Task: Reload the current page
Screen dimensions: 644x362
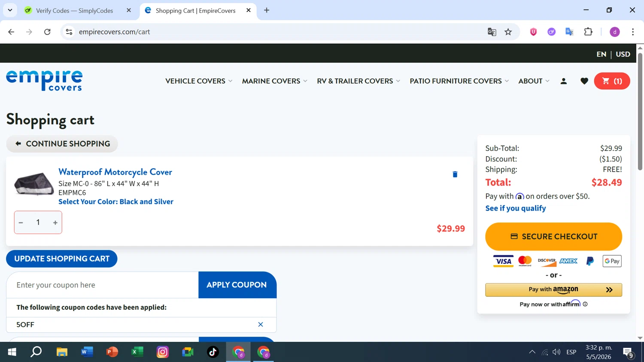Action: coord(47,32)
